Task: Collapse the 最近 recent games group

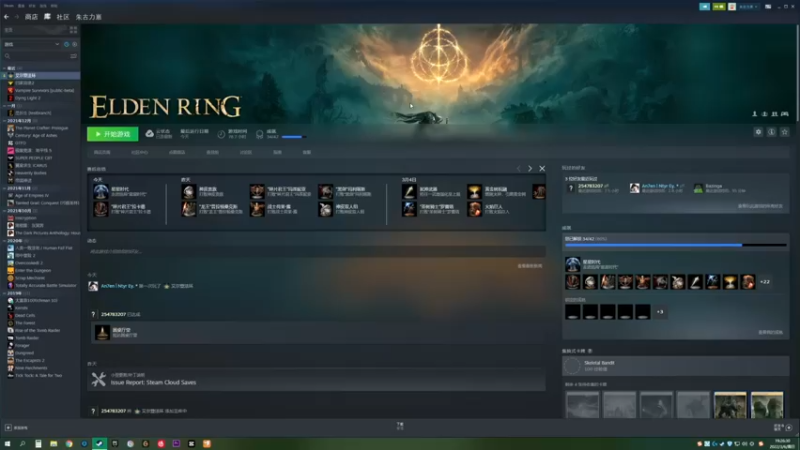Action: tap(4, 68)
